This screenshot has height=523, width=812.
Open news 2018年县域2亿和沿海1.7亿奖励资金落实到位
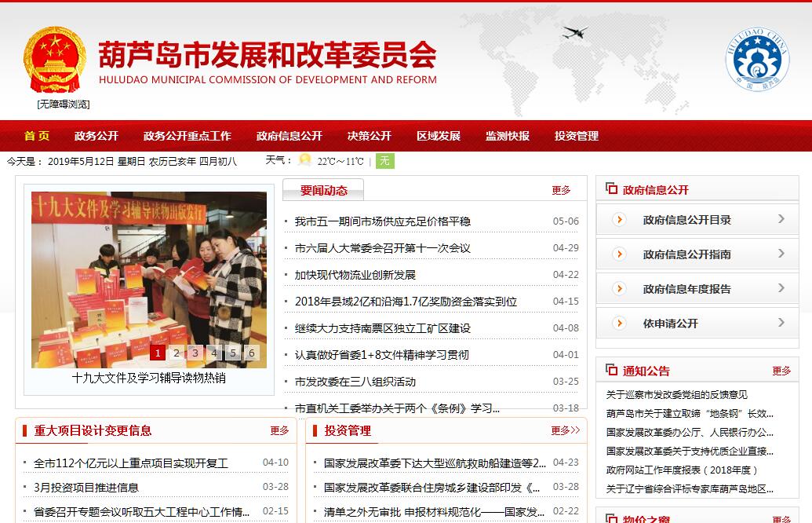click(406, 302)
